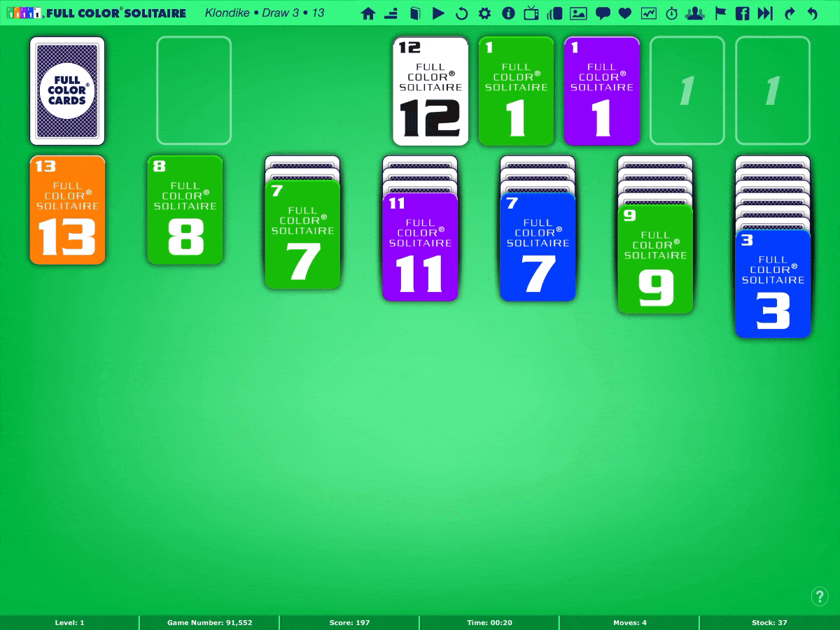Click the TV icon in toolbar
Image resolution: width=840 pixels, height=630 pixels.
click(x=531, y=13)
